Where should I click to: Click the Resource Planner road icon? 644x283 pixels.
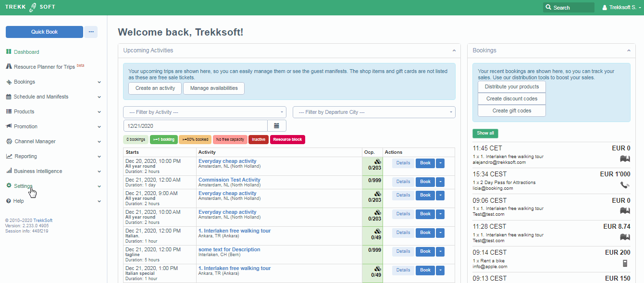tap(9, 67)
